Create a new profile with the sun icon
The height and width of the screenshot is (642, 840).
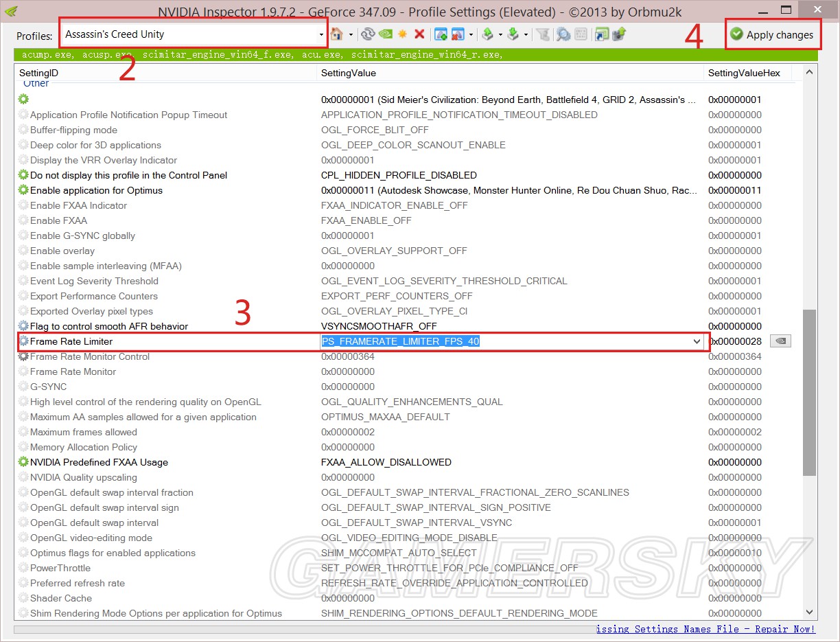click(x=402, y=34)
